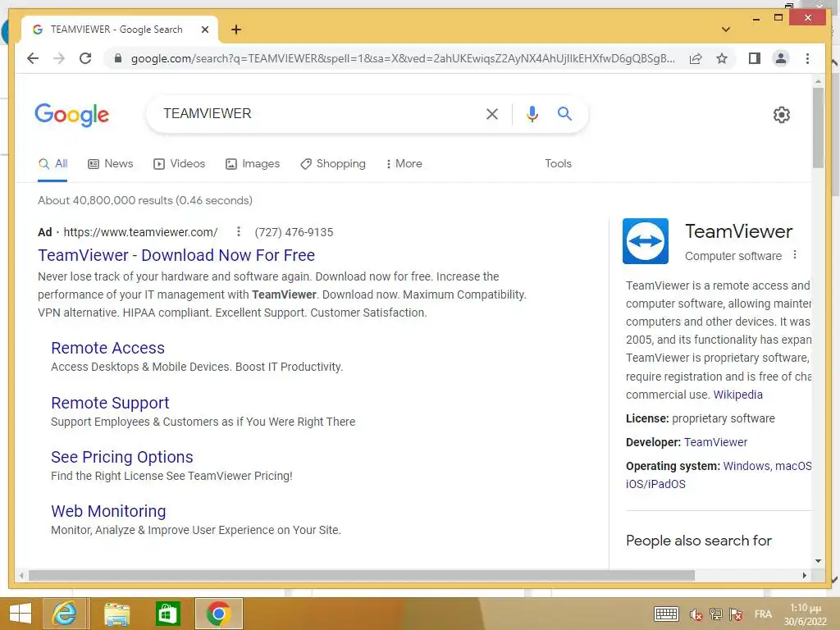Click the scroll down arrow
This screenshot has width=840, height=630.
(818, 561)
